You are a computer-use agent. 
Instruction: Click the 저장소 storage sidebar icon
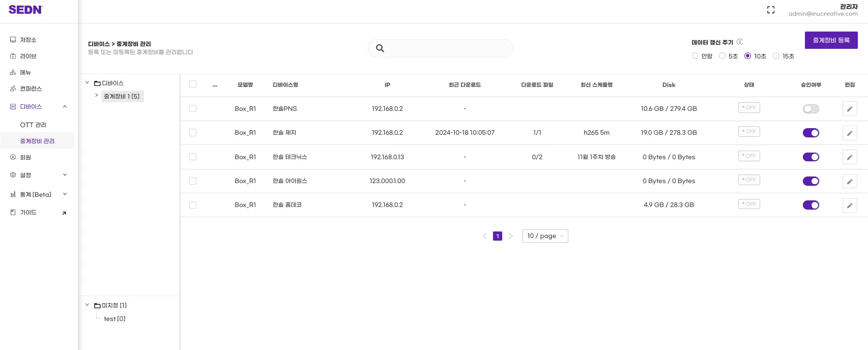(13, 40)
